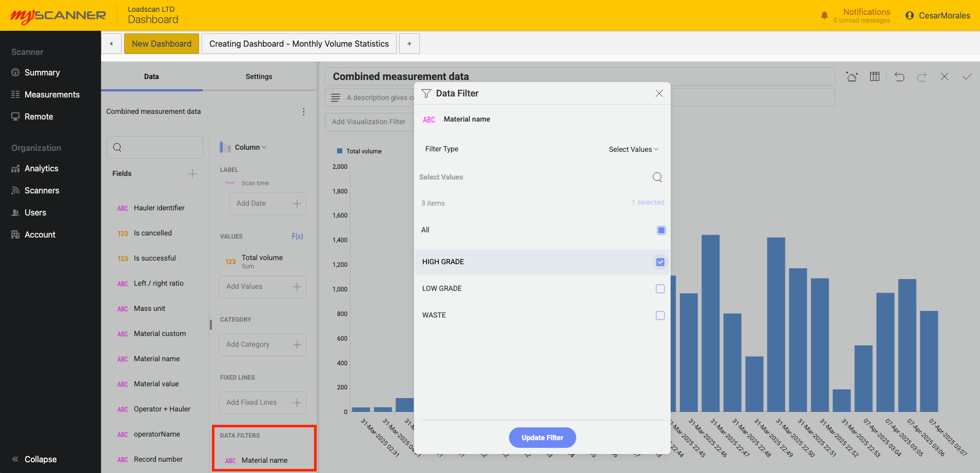Close the Data Filter dialog
The height and width of the screenshot is (473, 980).
click(659, 93)
